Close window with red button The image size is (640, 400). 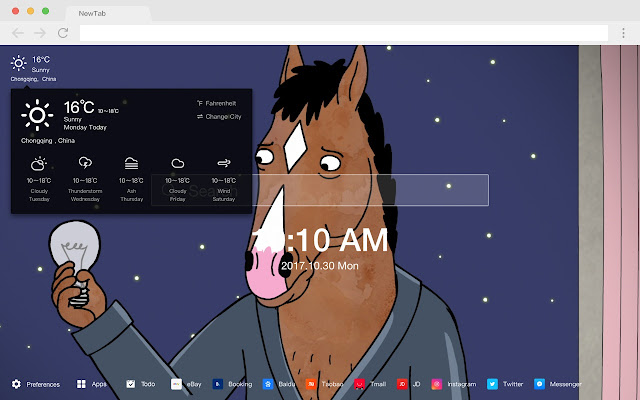coord(16,11)
